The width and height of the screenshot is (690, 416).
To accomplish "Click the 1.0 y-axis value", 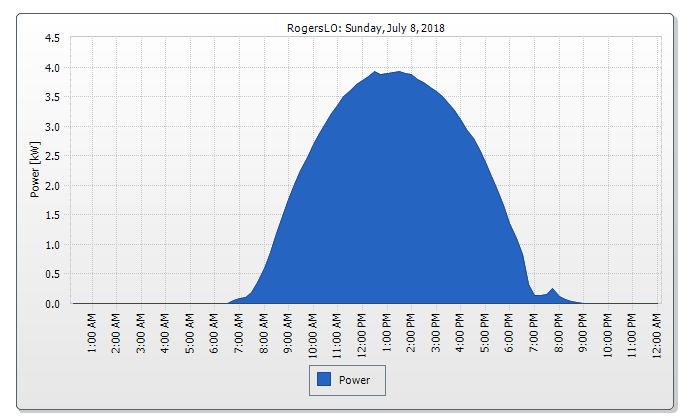I will pyautogui.click(x=52, y=245).
